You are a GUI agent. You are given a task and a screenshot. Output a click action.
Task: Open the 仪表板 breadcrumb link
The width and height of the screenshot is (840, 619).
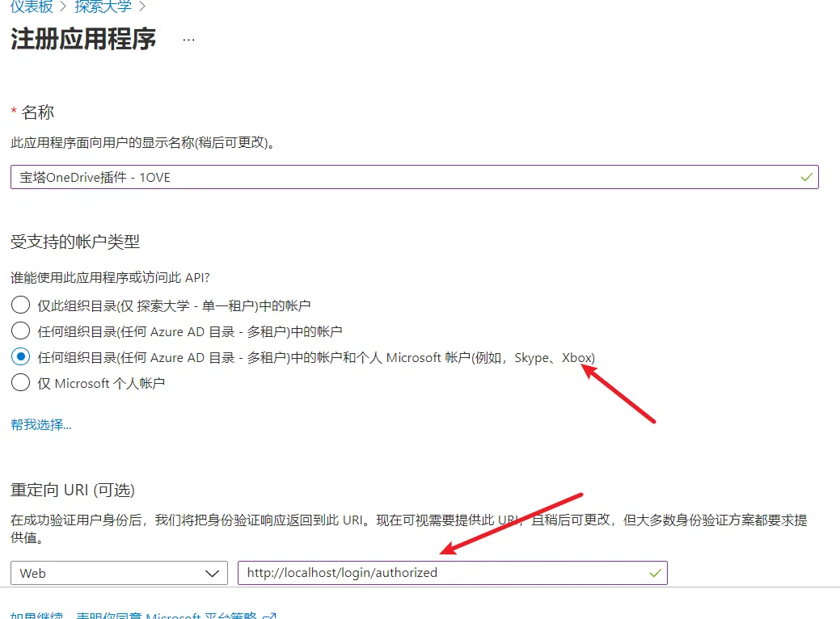pyautogui.click(x=32, y=6)
